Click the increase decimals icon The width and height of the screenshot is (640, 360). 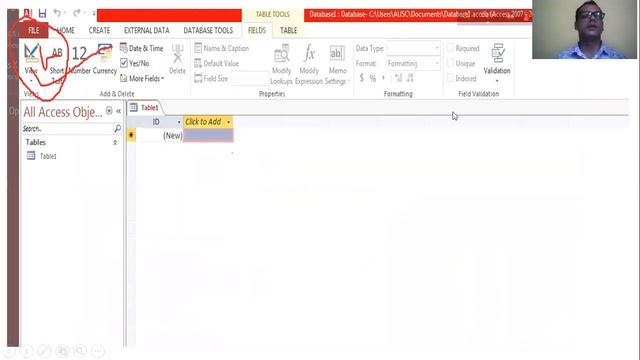click(x=399, y=78)
